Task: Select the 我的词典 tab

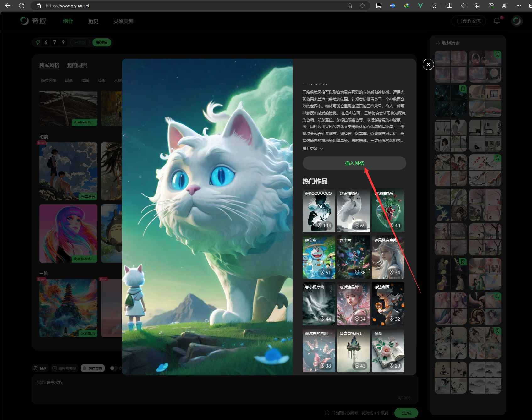Action: (77, 65)
